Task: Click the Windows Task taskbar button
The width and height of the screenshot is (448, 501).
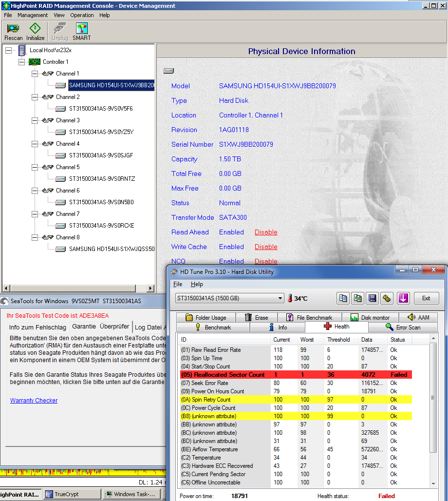Action: click(131, 494)
